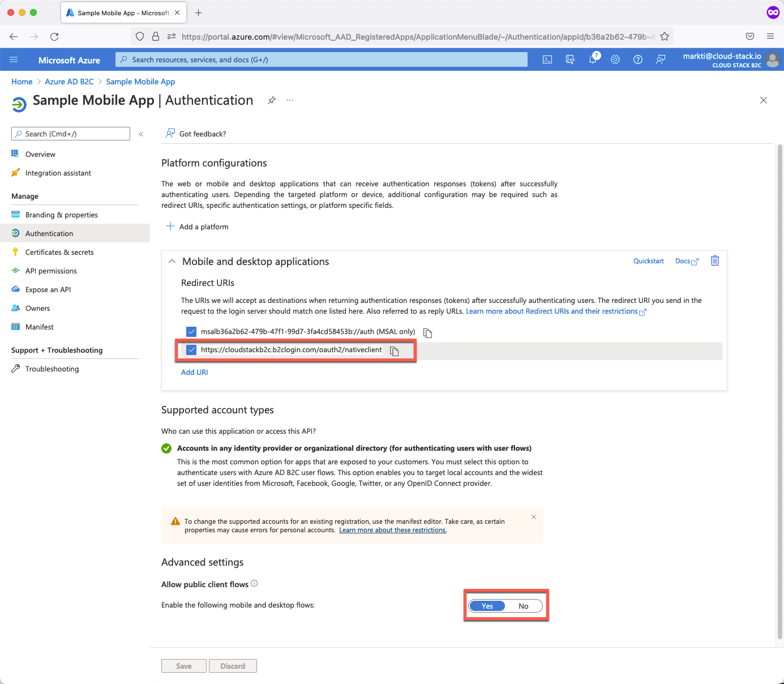
Task: Open the Help question mark icon
Action: [638, 59]
